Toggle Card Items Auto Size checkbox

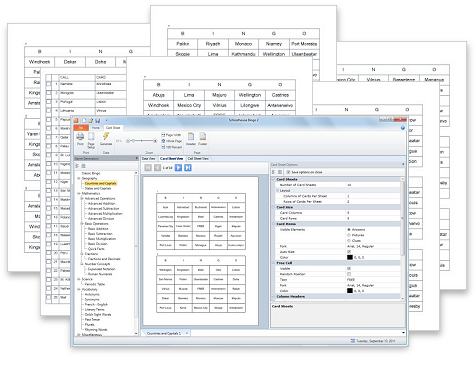(349, 252)
